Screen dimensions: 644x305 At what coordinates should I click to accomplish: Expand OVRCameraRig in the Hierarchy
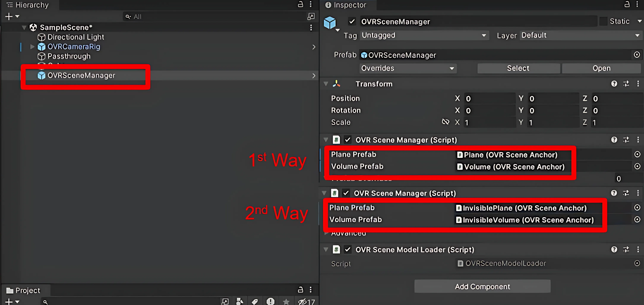coord(32,47)
